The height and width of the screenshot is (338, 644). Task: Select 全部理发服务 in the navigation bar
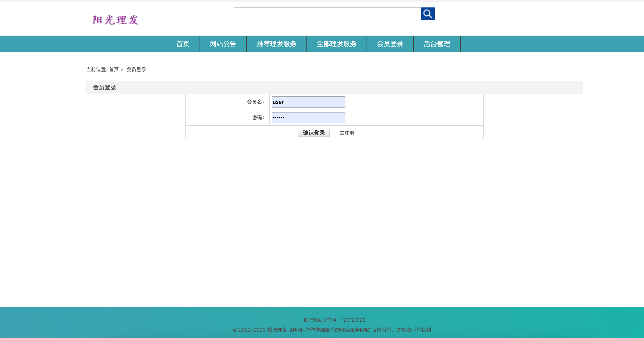[x=337, y=44]
